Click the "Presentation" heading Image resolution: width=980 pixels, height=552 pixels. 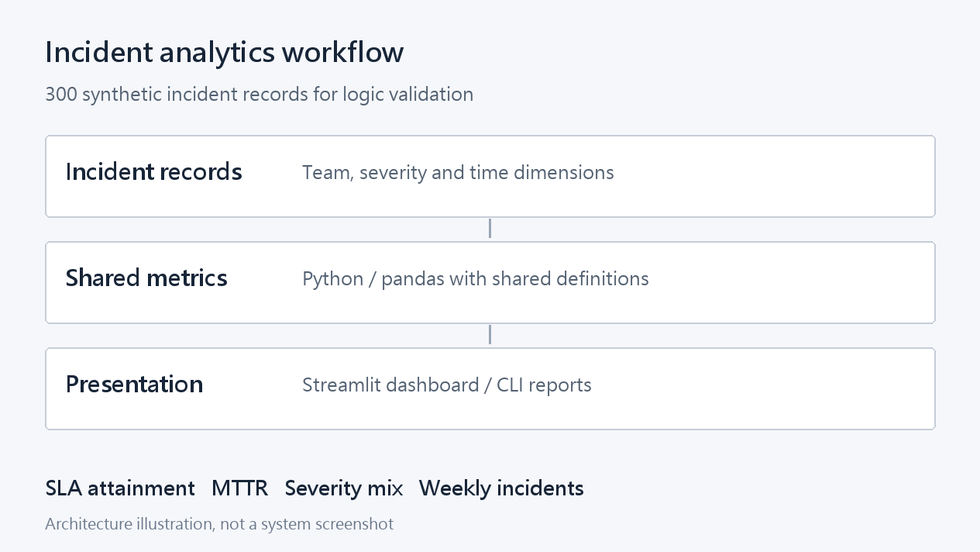click(134, 384)
